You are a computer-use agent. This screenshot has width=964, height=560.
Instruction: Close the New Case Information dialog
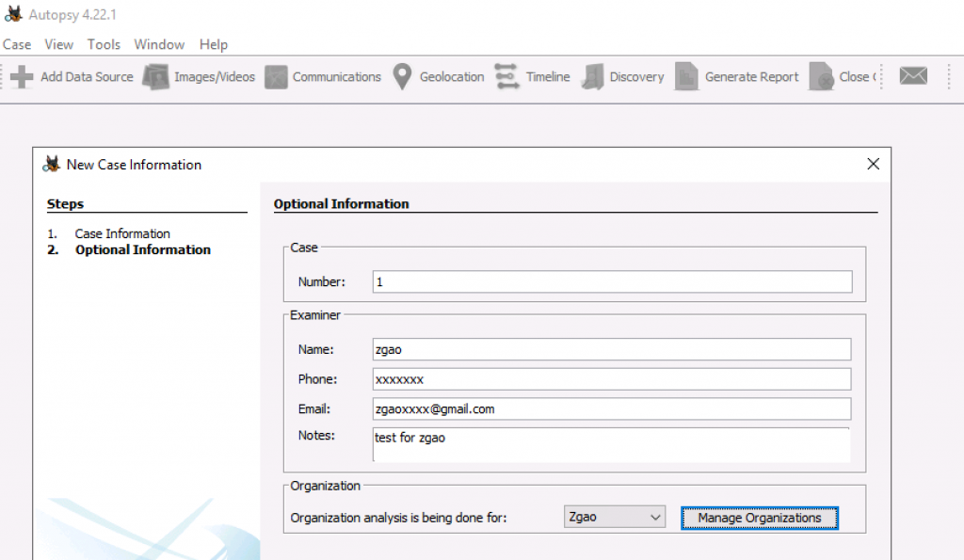pyautogui.click(x=873, y=164)
